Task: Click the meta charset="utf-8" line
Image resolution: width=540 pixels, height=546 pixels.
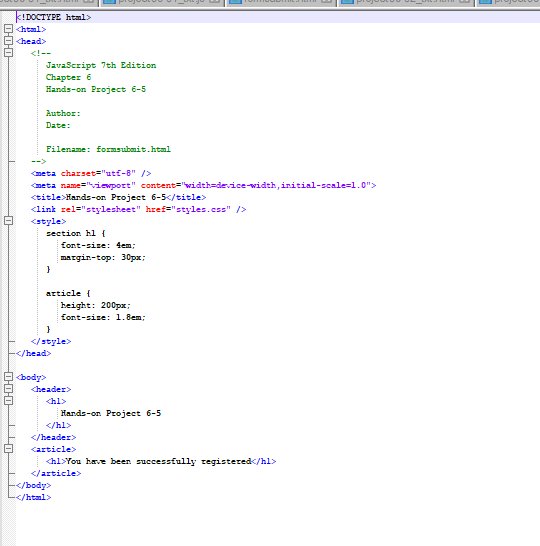Action: point(91,173)
